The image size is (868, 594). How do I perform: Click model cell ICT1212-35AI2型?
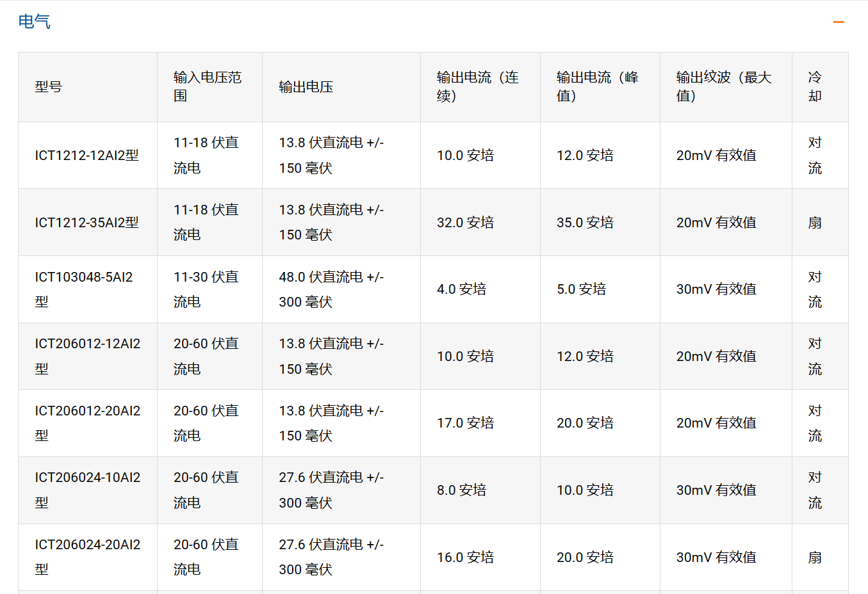(87, 223)
